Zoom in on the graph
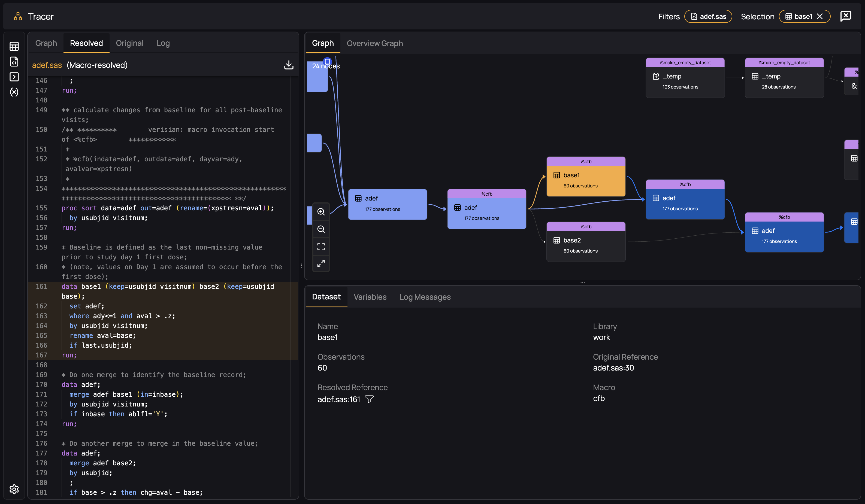 pos(321,212)
